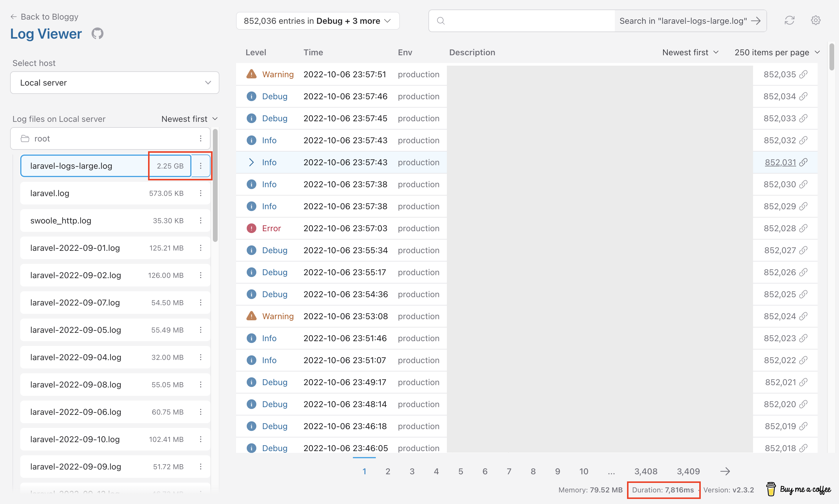Go to page 3
839x504 pixels.
coord(412,471)
